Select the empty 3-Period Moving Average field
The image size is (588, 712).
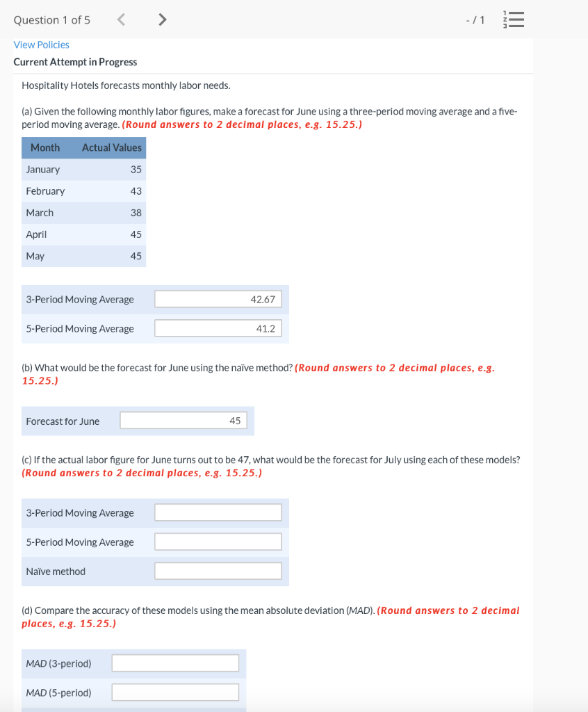click(218, 512)
